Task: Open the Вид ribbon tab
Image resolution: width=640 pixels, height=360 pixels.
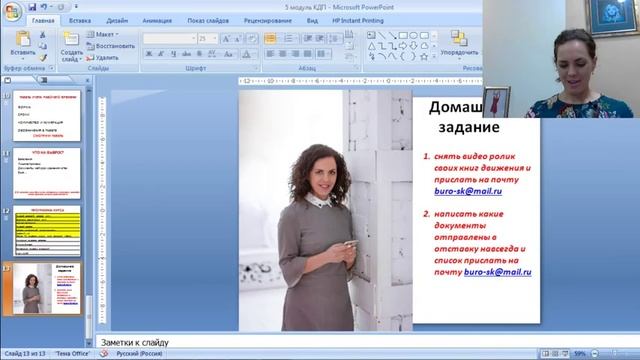Action: point(312,20)
